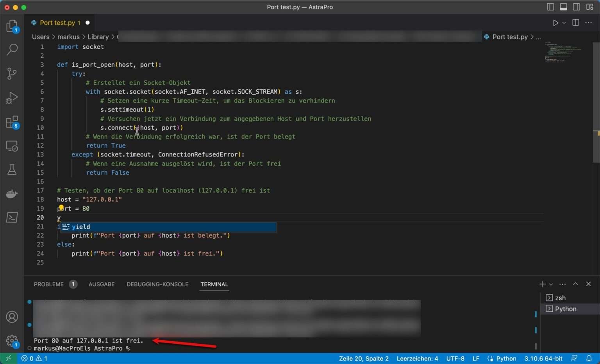Toggle the bottom panel layout button

point(563,7)
